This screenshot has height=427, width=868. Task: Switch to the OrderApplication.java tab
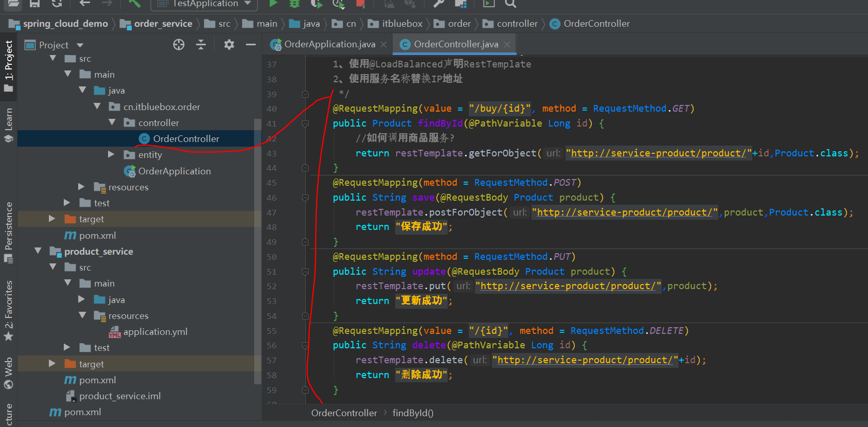329,44
